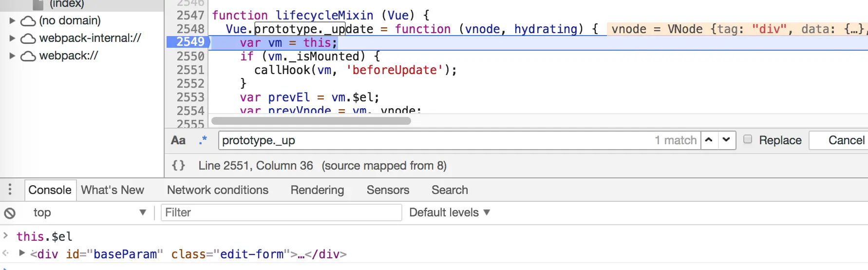Pretty print source with braces icon
Screen dimensions: 868x270
pos(178,166)
